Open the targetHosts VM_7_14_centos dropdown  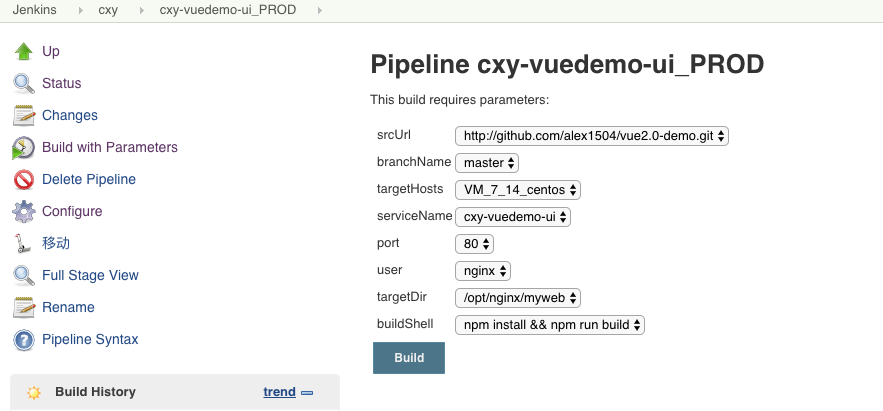click(517, 189)
